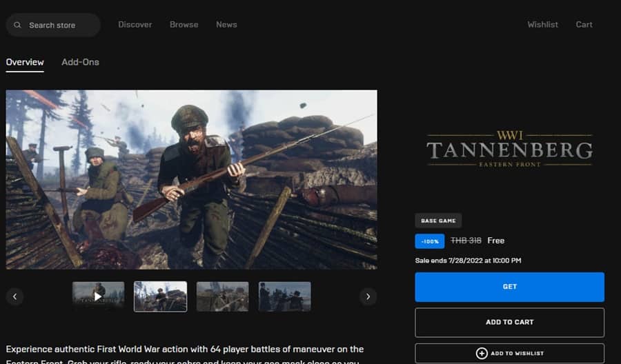Click the WWI Tannenberg logo

point(510,149)
